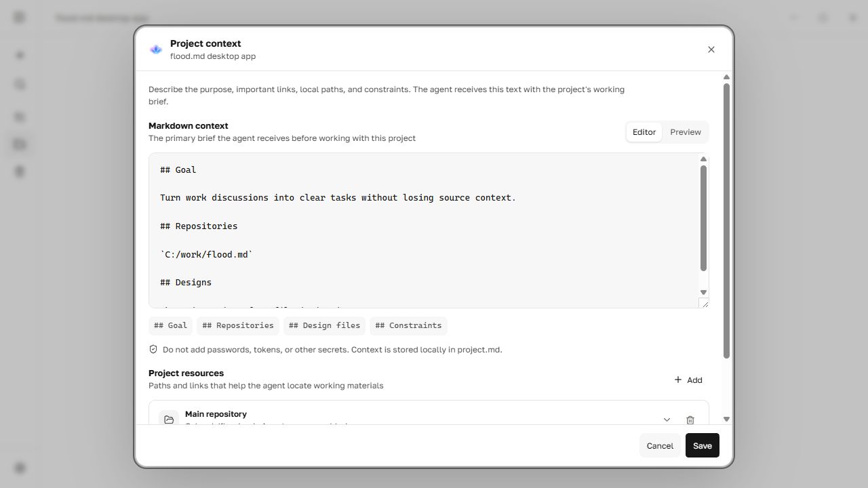Insert the ## Design files snippet chip
Screen dimensions: 868x488
point(324,326)
